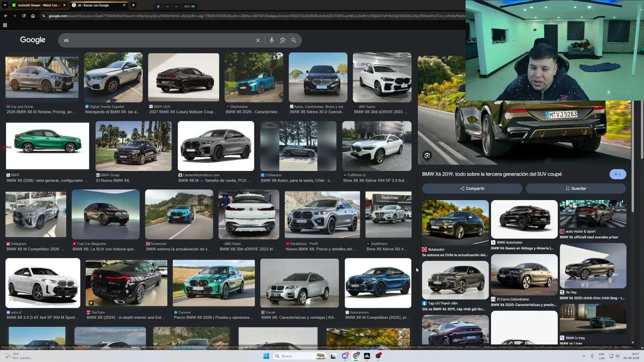Open the Rutamotor teal X6 road image
This screenshot has width=644, height=362.
point(179,215)
